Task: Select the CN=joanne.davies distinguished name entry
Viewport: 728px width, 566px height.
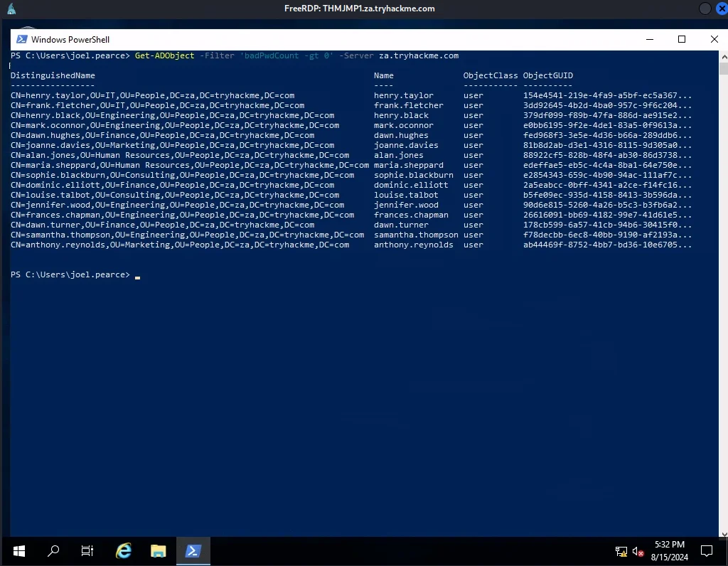Action: point(172,145)
